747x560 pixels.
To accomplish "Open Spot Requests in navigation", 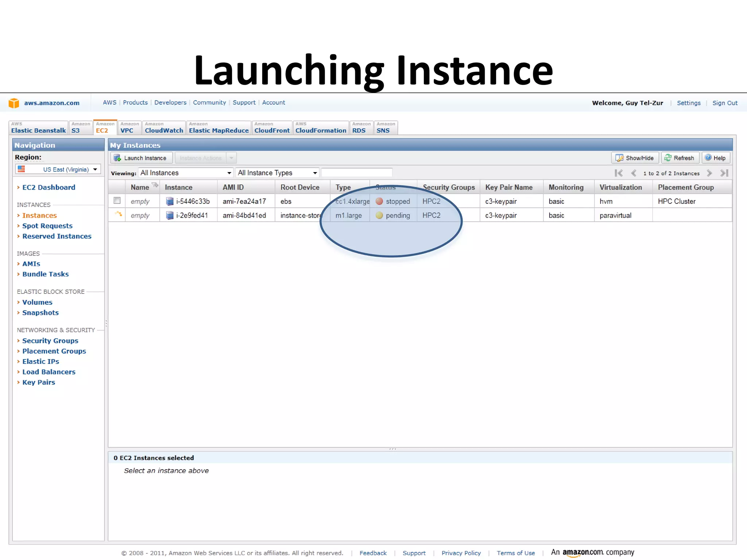I will [47, 226].
